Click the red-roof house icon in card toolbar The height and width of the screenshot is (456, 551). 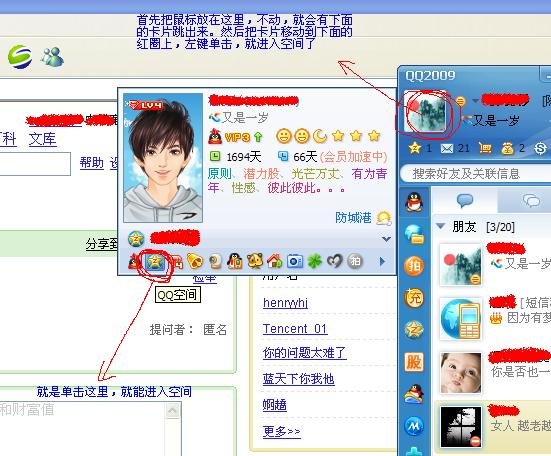[275, 261]
